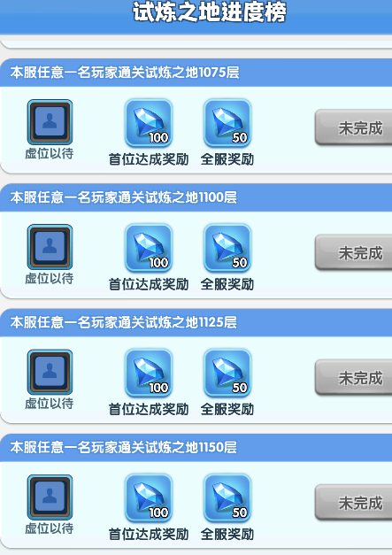Open empty player avatar in 1150层 row
392x555 pixels.
pos(50,497)
